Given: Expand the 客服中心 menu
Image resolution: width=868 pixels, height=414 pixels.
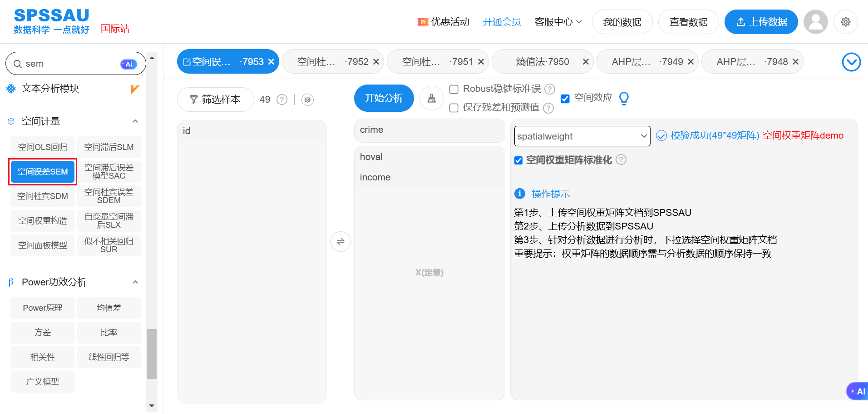Looking at the screenshot, I should point(558,22).
